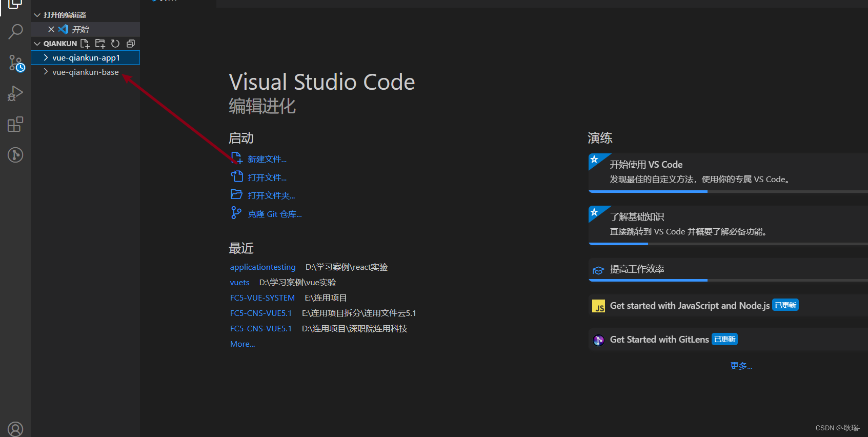This screenshot has width=868, height=437.
Task: Open Source Control view icon
Action: coord(15,63)
